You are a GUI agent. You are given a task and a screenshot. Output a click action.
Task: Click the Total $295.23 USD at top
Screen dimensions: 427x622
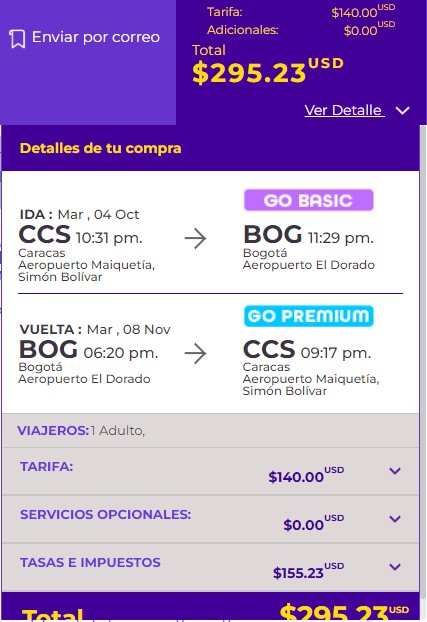(268, 65)
